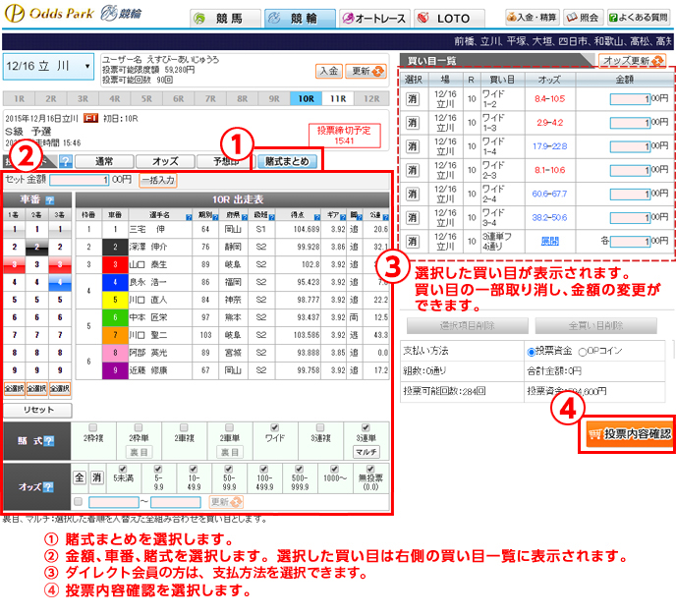
Task: Click the オッズ更新 button
Action: point(632,61)
